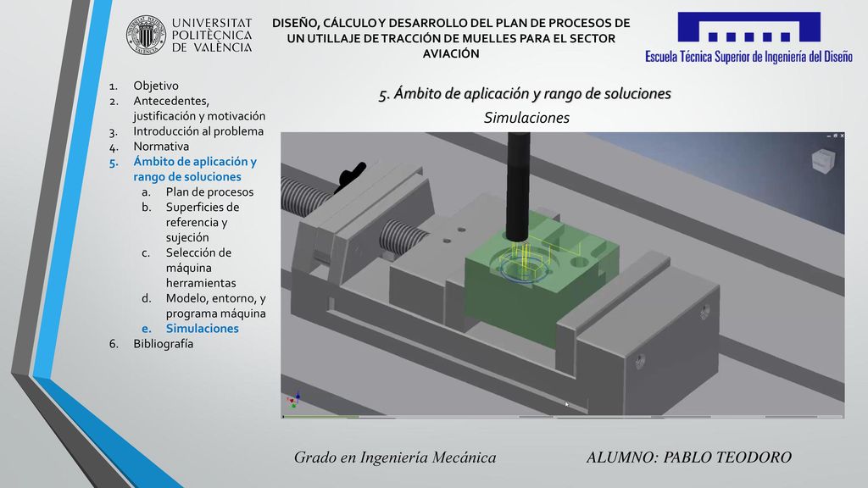Minimize the simulation viewport window
868x488 pixels.
click(x=829, y=136)
